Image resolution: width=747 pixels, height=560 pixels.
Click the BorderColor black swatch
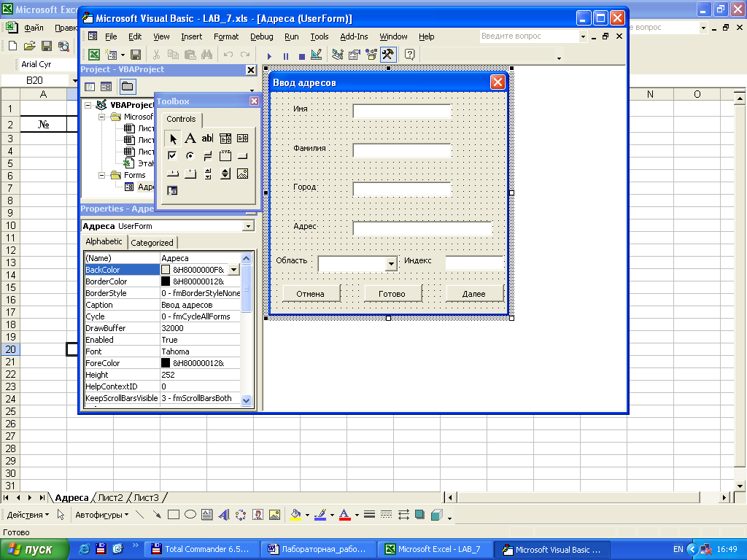166,281
